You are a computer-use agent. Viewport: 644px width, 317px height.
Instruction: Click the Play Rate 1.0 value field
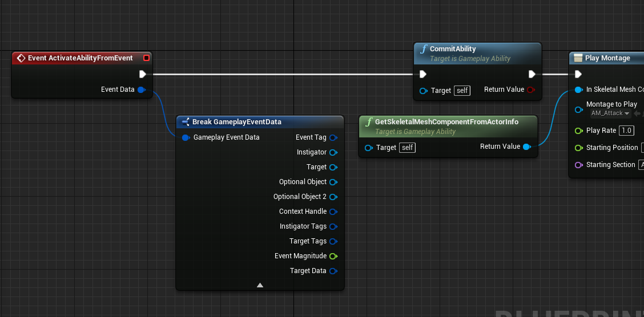point(626,131)
